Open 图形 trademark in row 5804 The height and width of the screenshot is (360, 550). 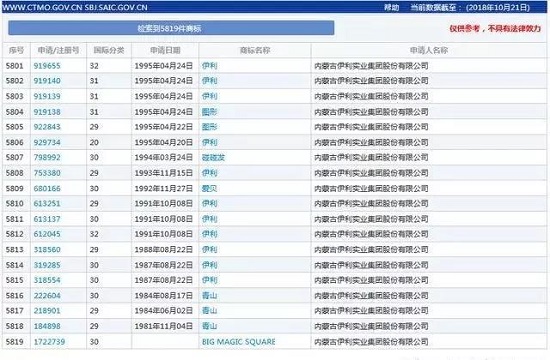(x=209, y=112)
